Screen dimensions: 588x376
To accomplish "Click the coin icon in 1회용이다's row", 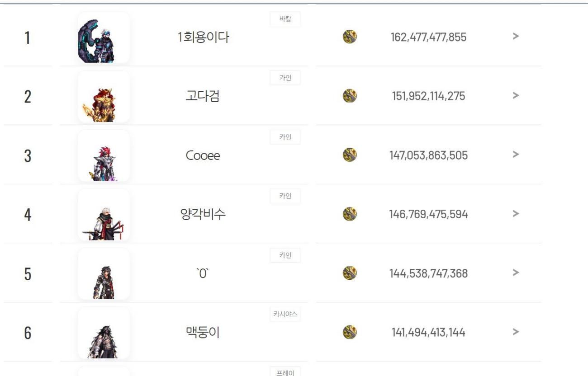I will point(350,37).
